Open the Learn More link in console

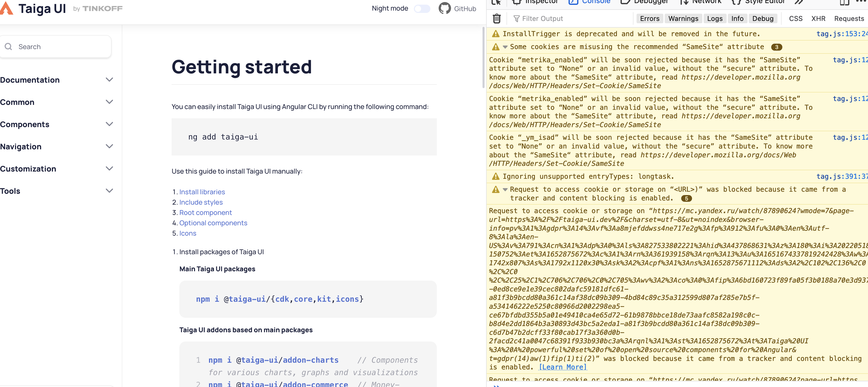point(563,367)
